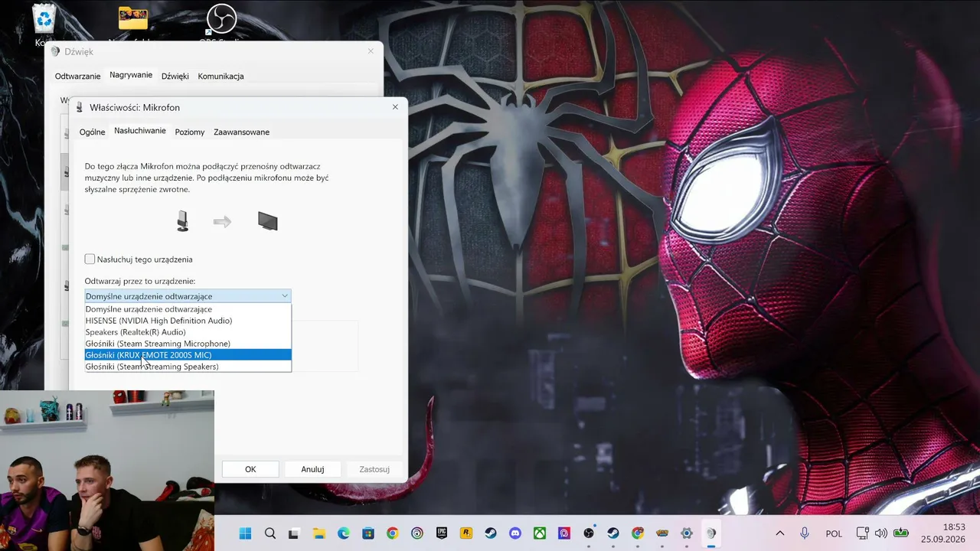Open the Zaawansowane tab
This screenshot has height=551, width=980.
tap(241, 132)
